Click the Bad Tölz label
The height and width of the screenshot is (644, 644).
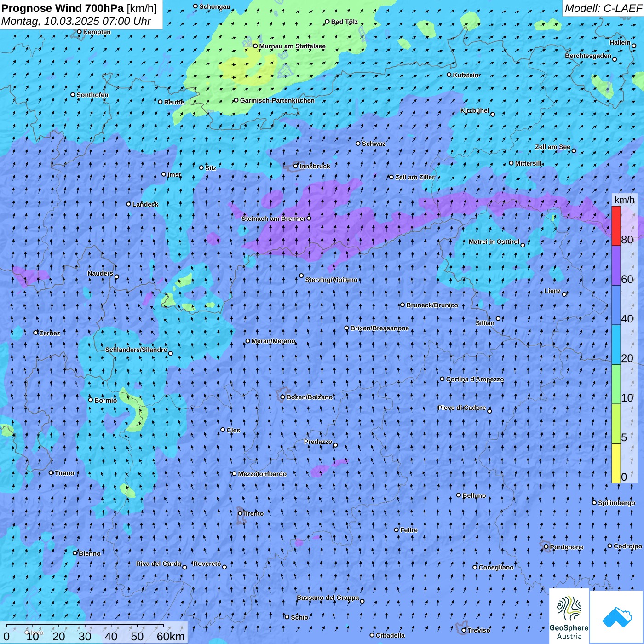pos(345,22)
